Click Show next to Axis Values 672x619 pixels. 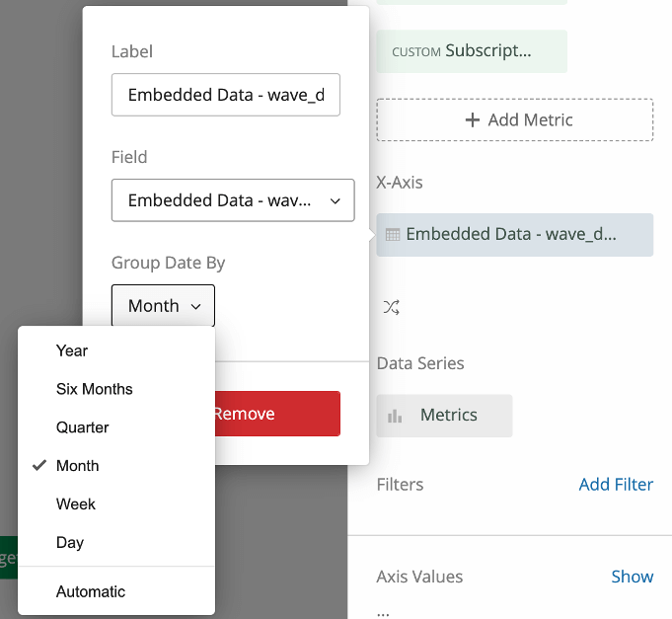coord(632,577)
